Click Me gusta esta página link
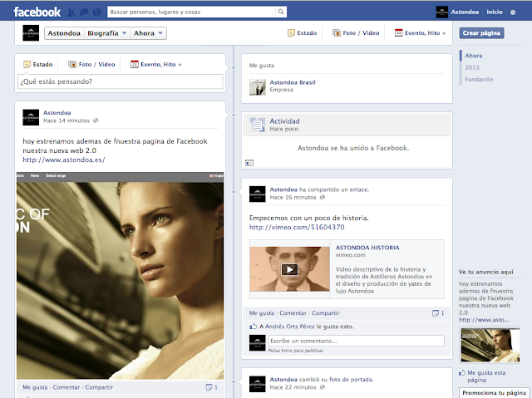The width and height of the screenshot is (532, 398). pyautogui.click(x=486, y=376)
